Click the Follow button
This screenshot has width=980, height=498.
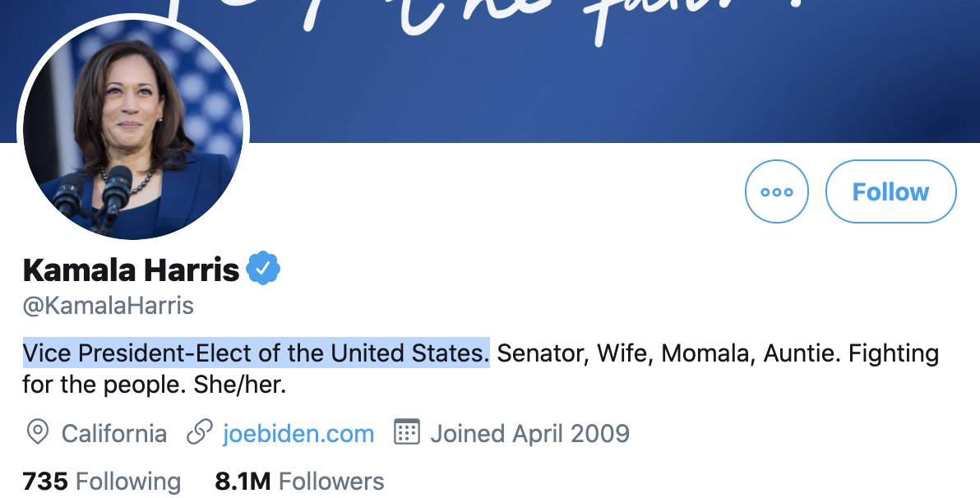pyautogui.click(x=890, y=191)
